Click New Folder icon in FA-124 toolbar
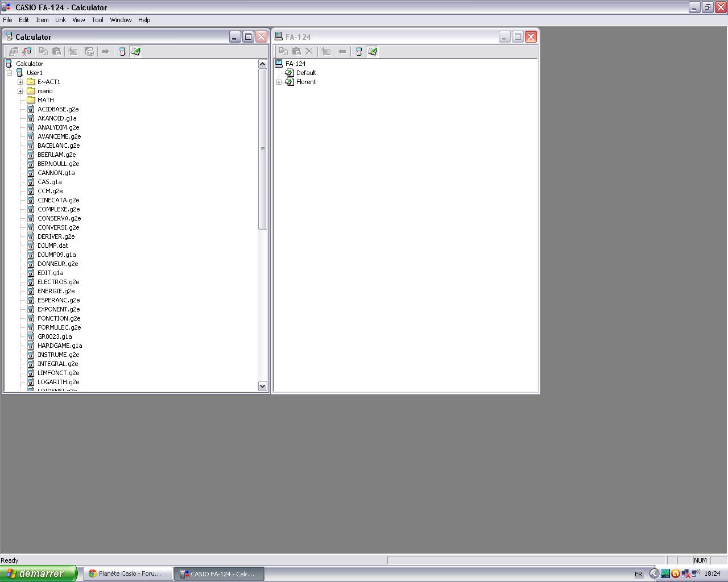 point(326,51)
